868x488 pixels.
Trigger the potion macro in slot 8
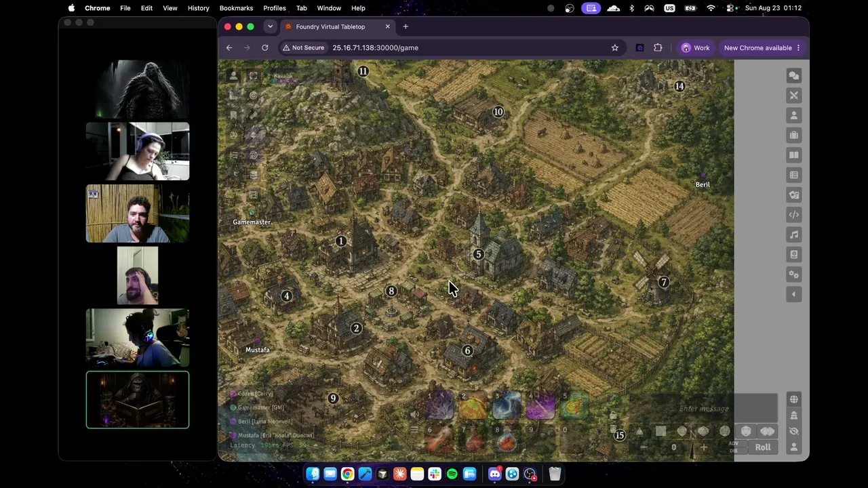click(x=507, y=439)
